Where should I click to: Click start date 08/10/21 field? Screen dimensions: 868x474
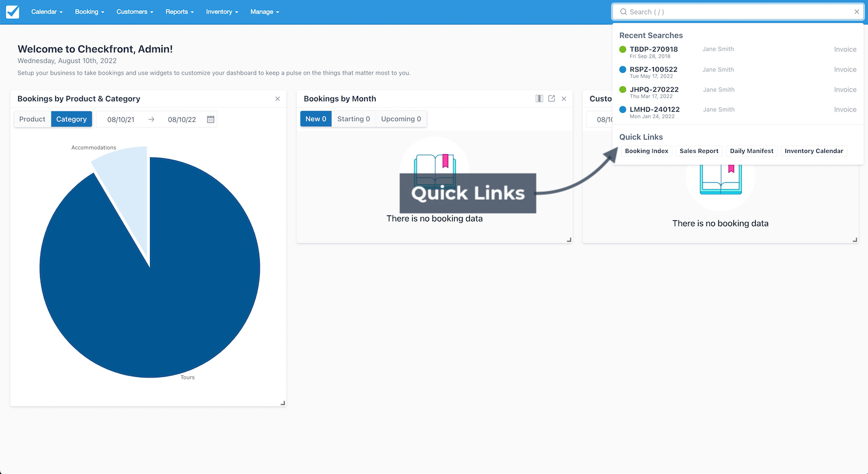coord(121,120)
